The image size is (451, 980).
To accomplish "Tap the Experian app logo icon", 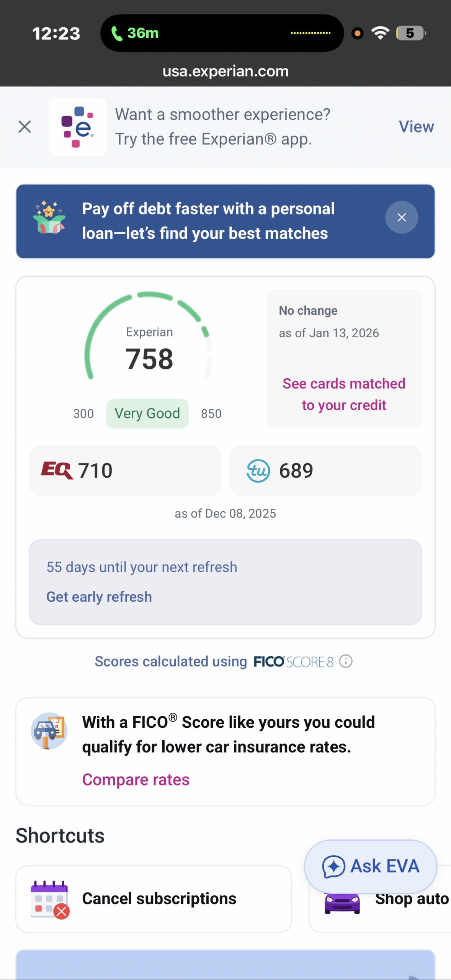I will (x=78, y=127).
